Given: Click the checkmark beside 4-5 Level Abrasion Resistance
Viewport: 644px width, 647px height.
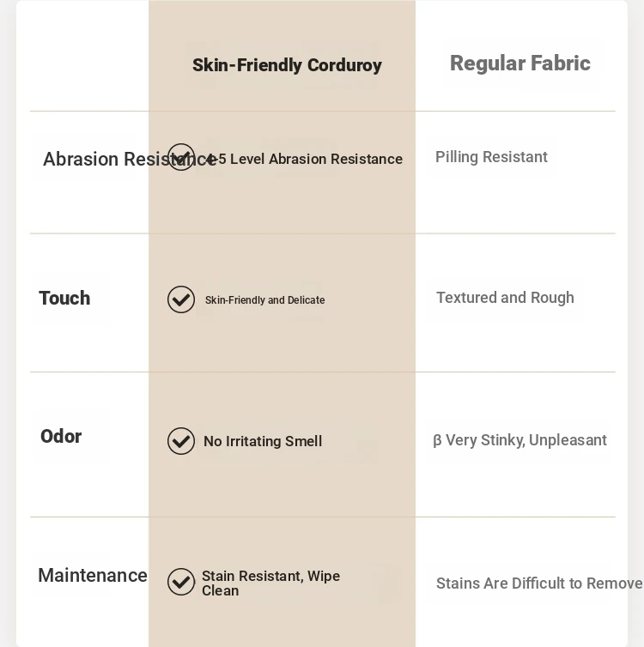Looking at the screenshot, I should [x=181, y=157].
